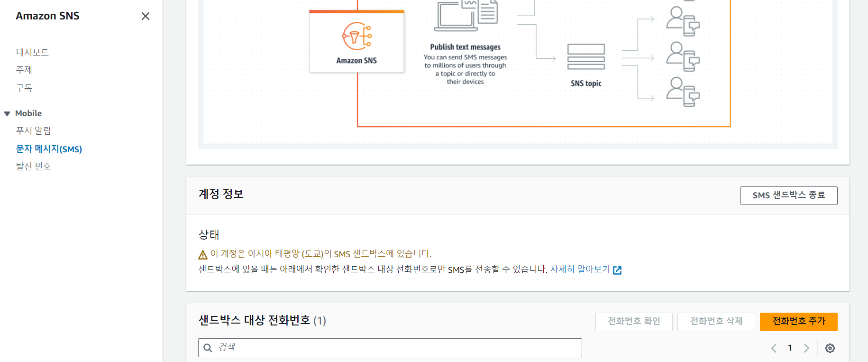Click the SNS topic icon in diagram

click(586, 57)
